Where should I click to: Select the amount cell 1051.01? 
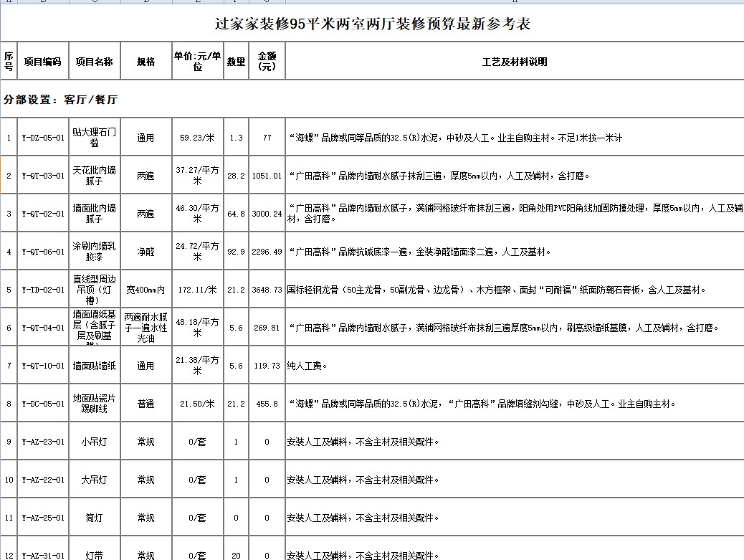267,176
